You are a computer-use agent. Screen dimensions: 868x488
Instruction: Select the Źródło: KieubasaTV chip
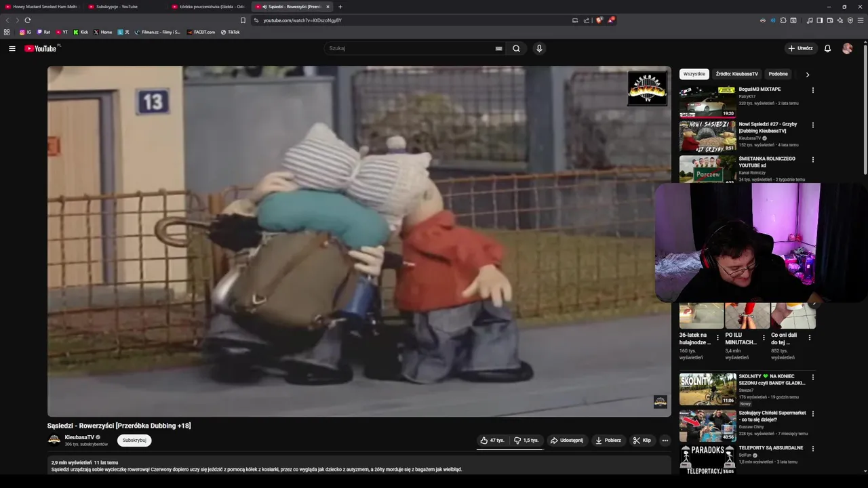point(736,74)
